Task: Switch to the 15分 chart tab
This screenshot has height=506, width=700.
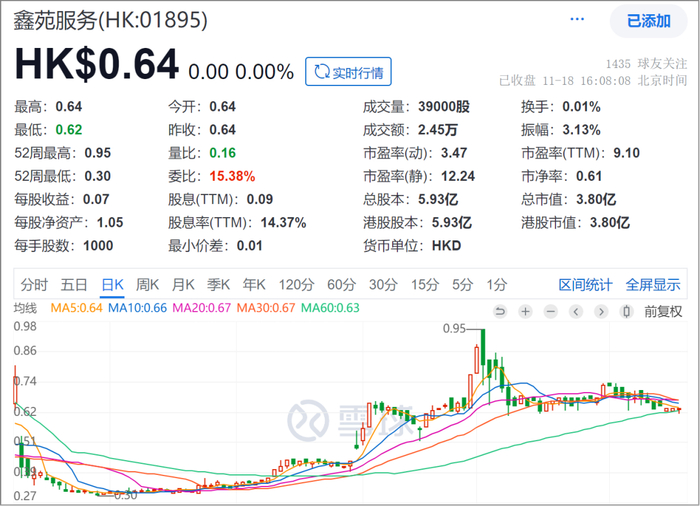Action: coord(425,284)
